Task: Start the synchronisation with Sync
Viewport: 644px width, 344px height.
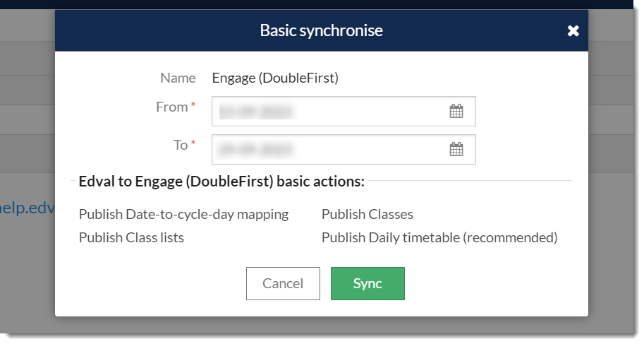Action: tap(367, 283)
